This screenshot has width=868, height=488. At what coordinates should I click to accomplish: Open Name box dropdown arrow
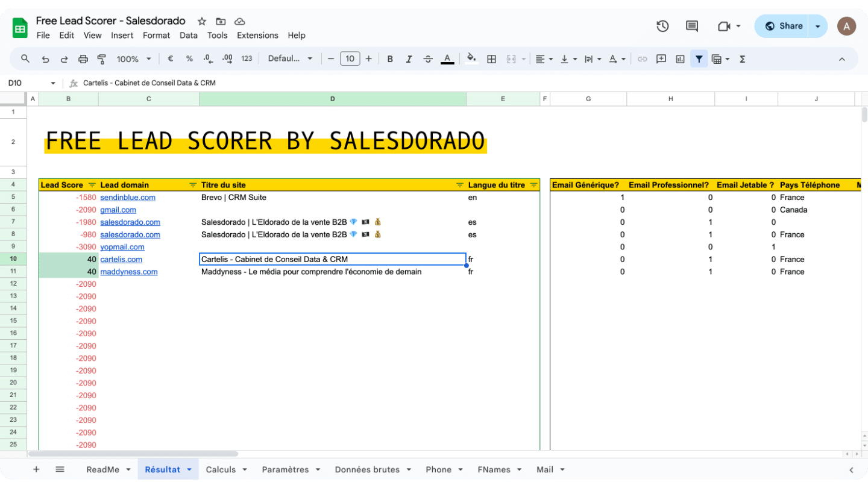pos(53,83)
